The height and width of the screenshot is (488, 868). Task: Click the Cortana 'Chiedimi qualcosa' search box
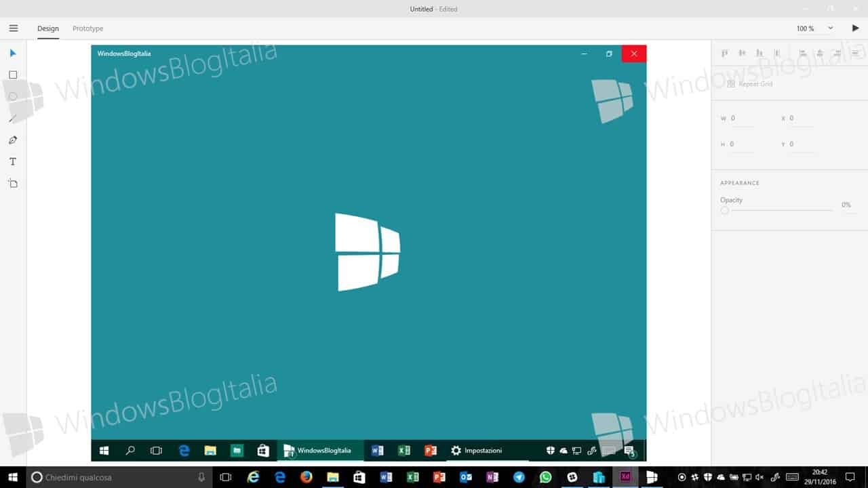[x=119, y=477]
